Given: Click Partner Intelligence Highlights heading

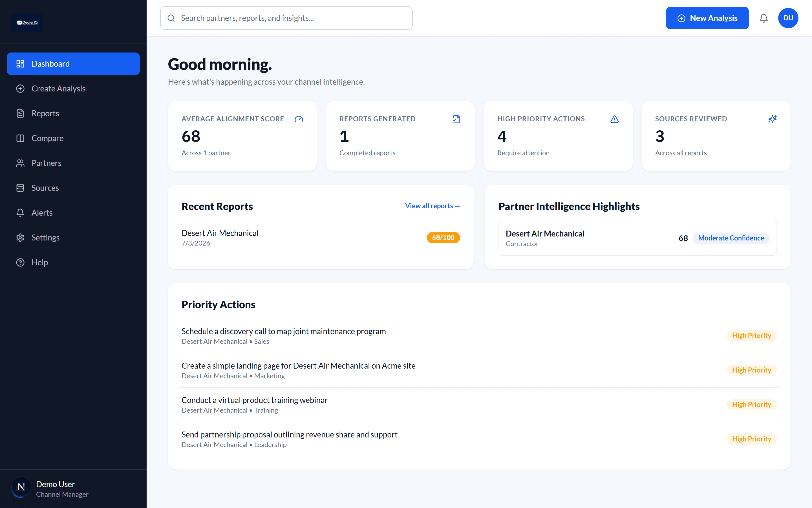Looking at the screenshot, I should pyautogui.click(x=569, y=207).
